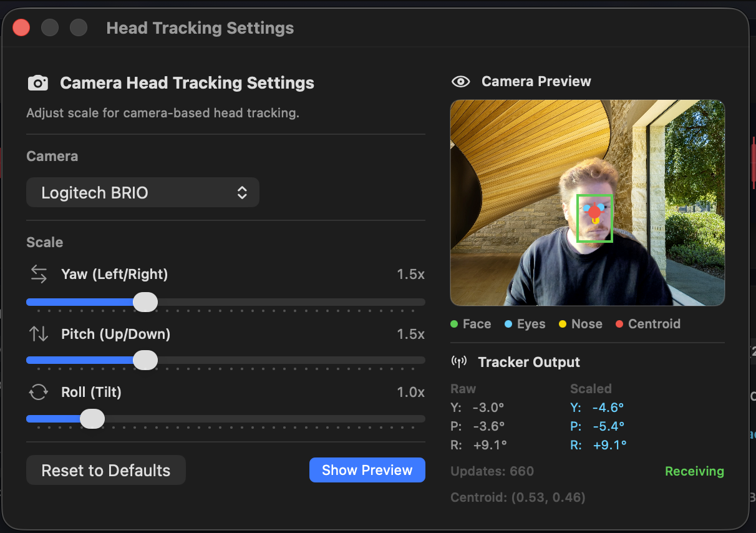Click the green face tracking box in preview

(x=594, y=218)
